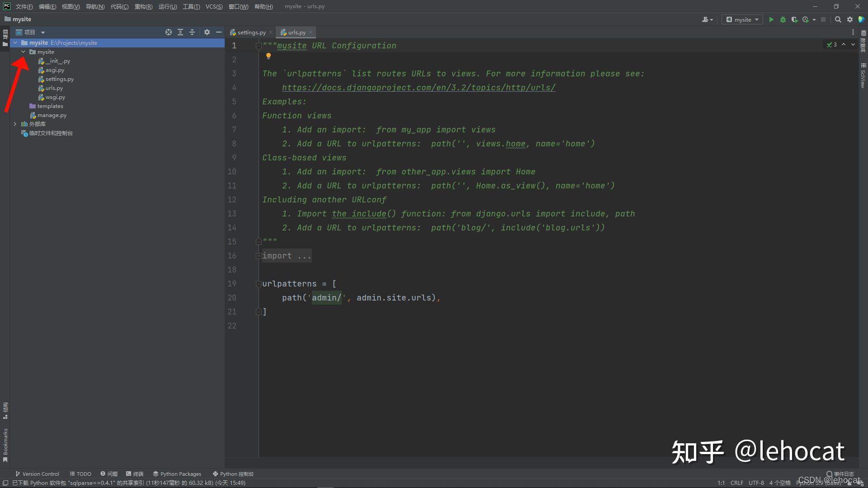Open IDE settings gear in toolbar
Screen dimensions: 868x488
[850, 19]
